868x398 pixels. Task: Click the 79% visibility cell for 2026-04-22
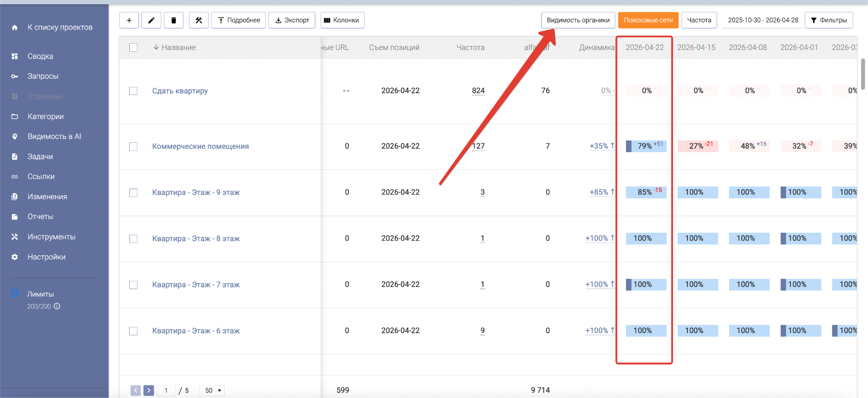click(646, 146)
